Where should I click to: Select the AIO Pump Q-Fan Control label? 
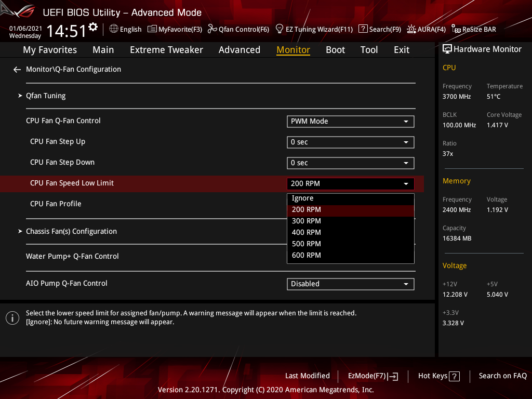(66, 283)
